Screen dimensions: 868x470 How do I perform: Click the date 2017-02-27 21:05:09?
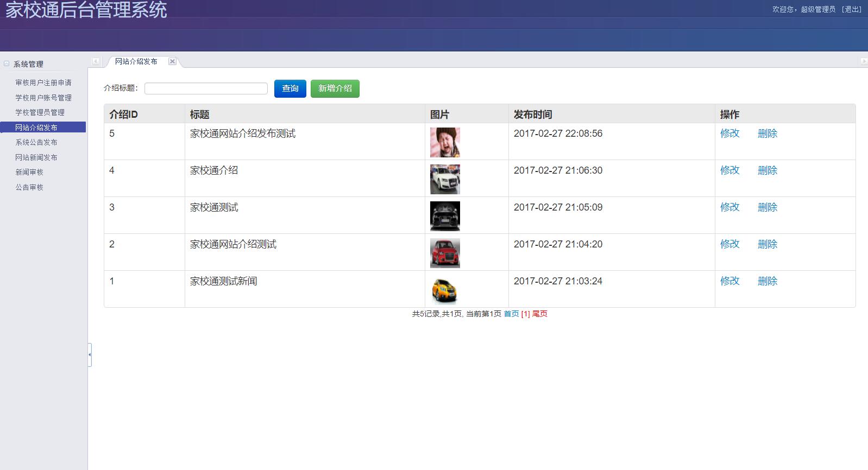[558, 207]
